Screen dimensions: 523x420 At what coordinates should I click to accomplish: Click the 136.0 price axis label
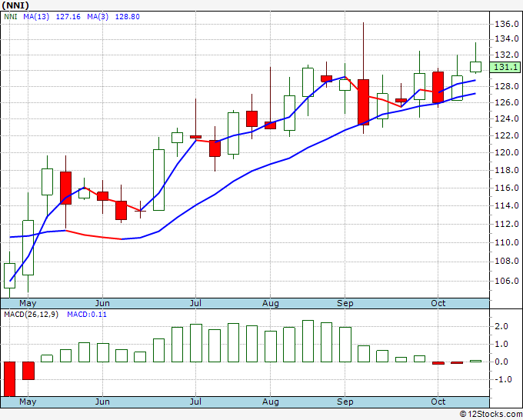pos(506,24)
